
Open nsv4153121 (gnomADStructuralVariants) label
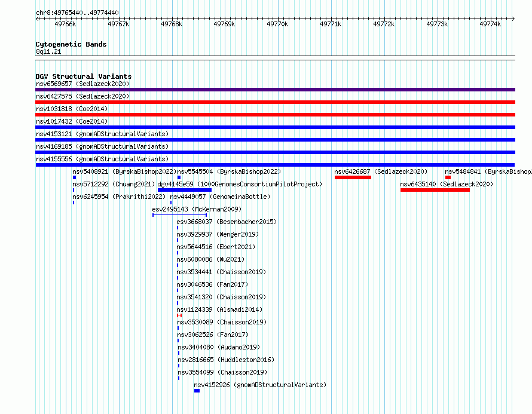(102, 134)
